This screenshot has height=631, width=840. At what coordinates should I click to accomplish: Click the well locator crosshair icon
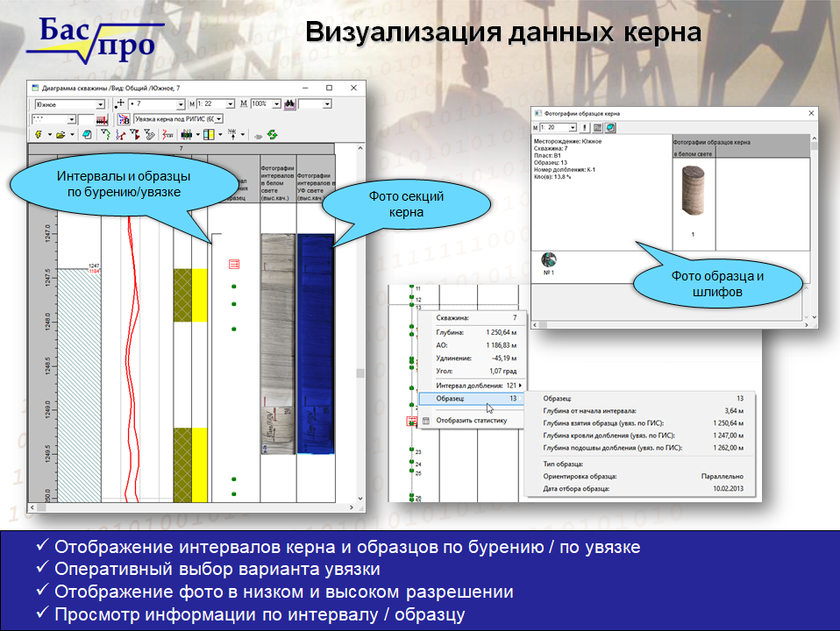(119, 104)
